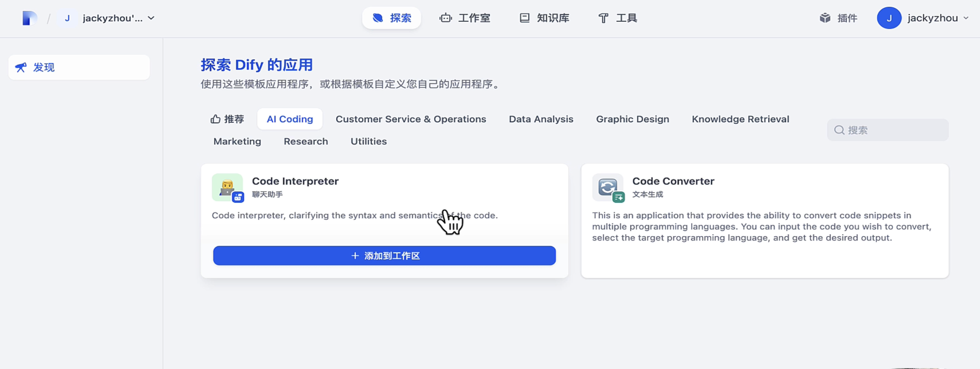Open the Code Converter card title
The image size is (980, 369).
(673, 181)
